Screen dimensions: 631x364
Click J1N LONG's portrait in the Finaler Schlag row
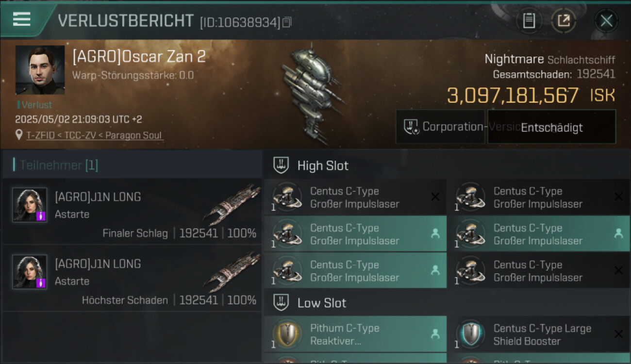point(30,205)
